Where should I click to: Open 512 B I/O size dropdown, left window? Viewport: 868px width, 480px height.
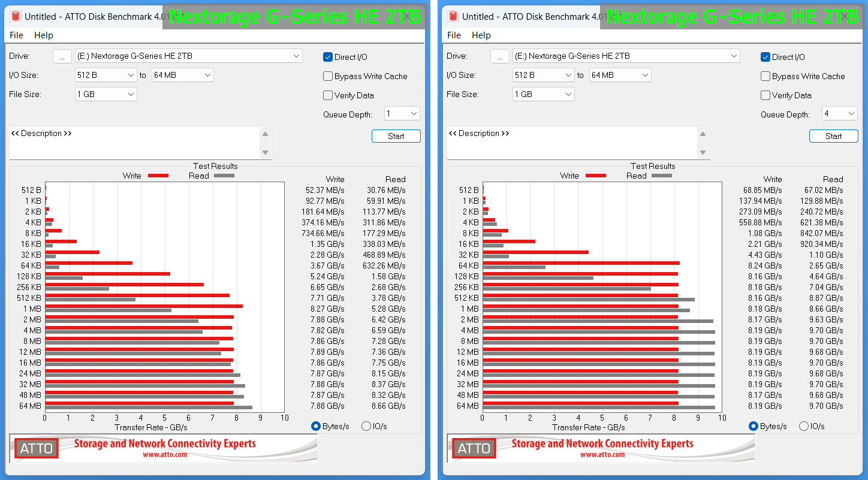tap(106, 76)
